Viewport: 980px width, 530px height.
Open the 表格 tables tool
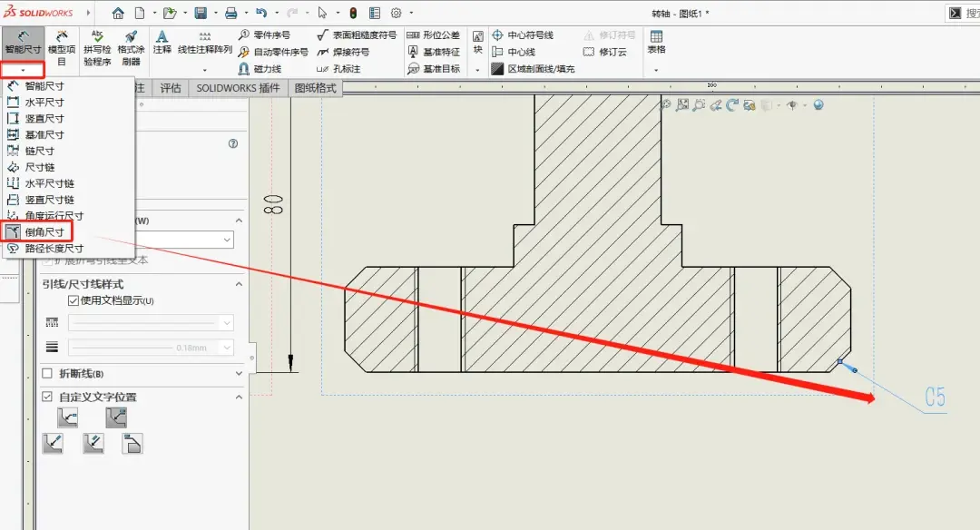point(656,42)
